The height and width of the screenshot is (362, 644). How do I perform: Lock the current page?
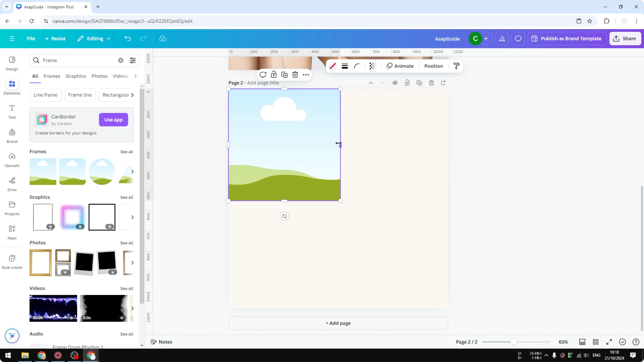[407, 82]
